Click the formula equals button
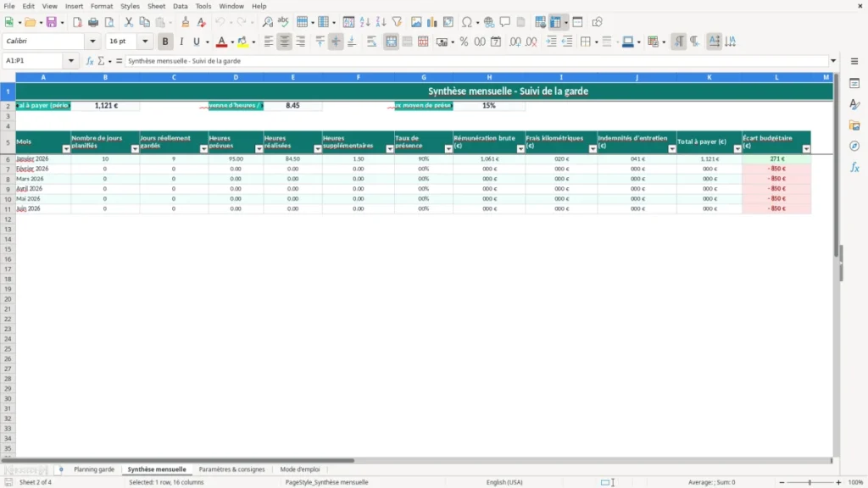The image size is (868, 488). pyautogui.click(x=119, y=61)
